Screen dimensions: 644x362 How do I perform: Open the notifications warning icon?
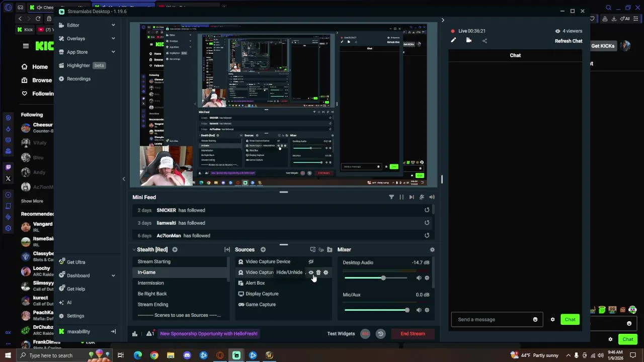click(150, 333)
